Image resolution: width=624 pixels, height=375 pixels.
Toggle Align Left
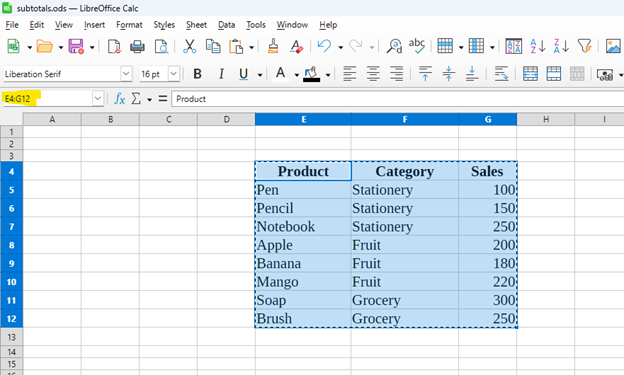349,74
